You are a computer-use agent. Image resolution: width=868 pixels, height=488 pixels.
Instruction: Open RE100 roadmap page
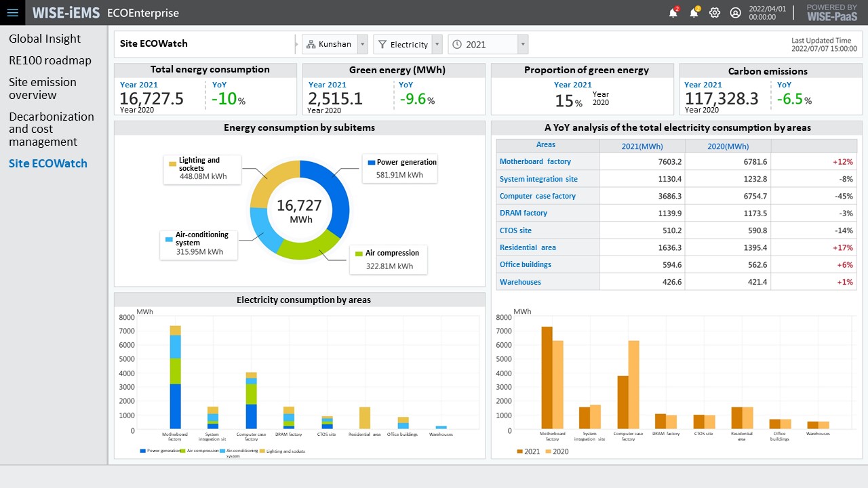50,60
